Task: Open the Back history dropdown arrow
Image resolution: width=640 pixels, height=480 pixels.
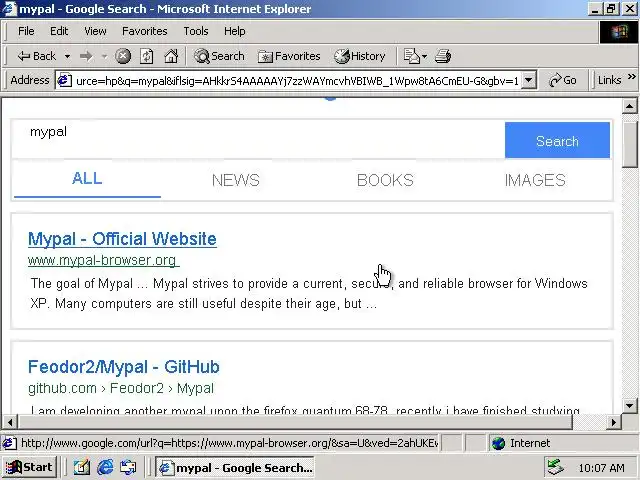Action: pyautogui.click(x=67, y=56)
